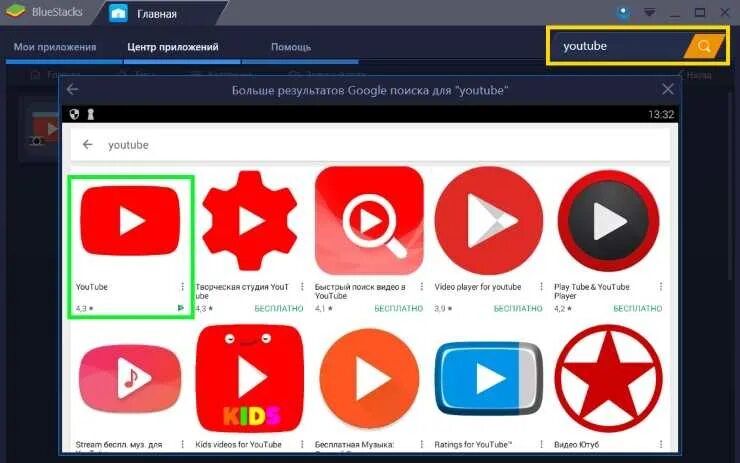Click the orange search magnifier button
Screen dimensions: 740x463
[704, 46]
